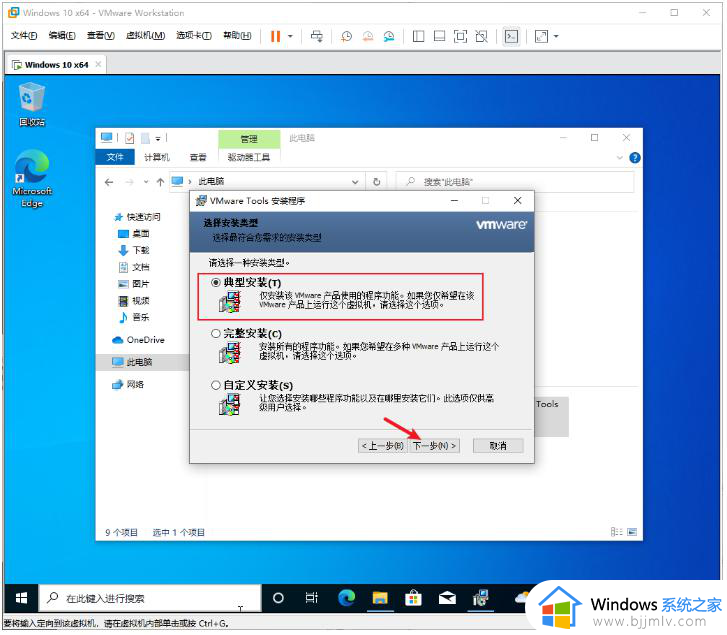The image size is (727, 635).
Task: Enter full screen mode icon
Action: (460, 36)
